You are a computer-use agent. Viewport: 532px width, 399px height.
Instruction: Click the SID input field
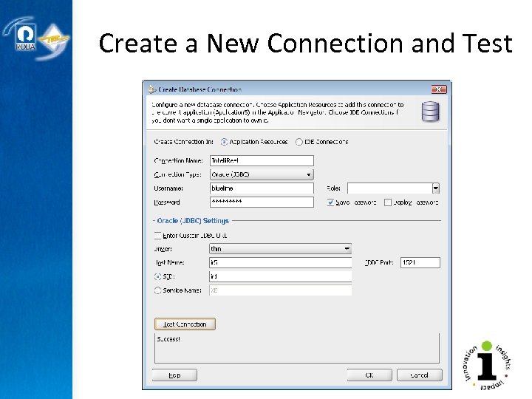click(x=280, y=276)
